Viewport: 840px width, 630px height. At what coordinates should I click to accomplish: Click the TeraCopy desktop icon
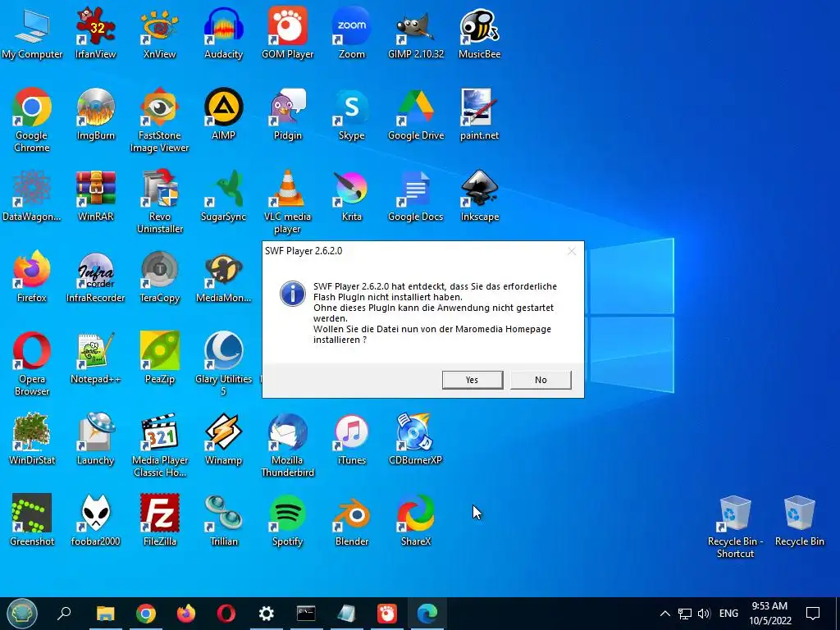coord(160,277)
